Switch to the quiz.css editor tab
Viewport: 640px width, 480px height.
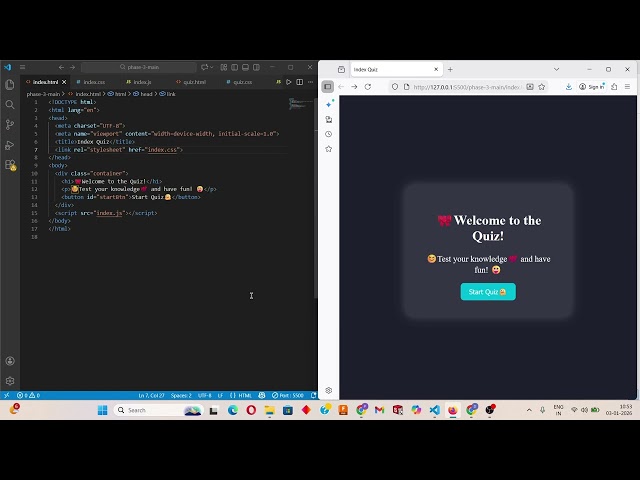pos(240,82)
